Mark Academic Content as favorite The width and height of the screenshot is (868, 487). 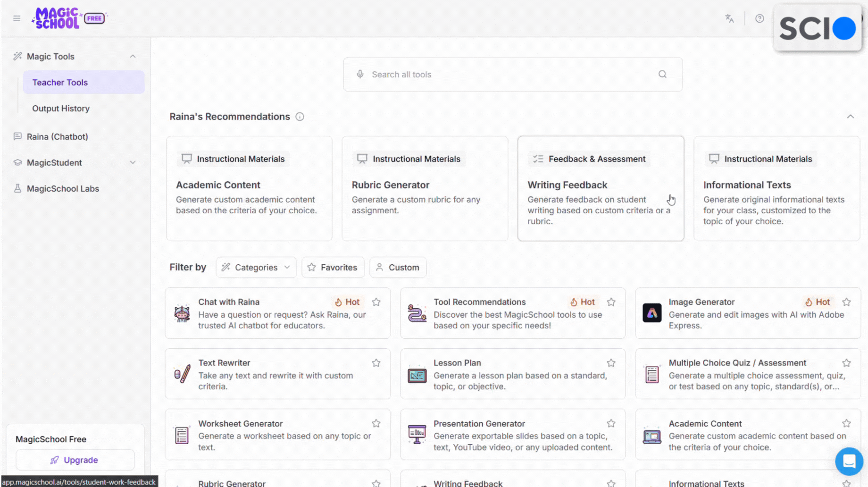pos(846,423)
